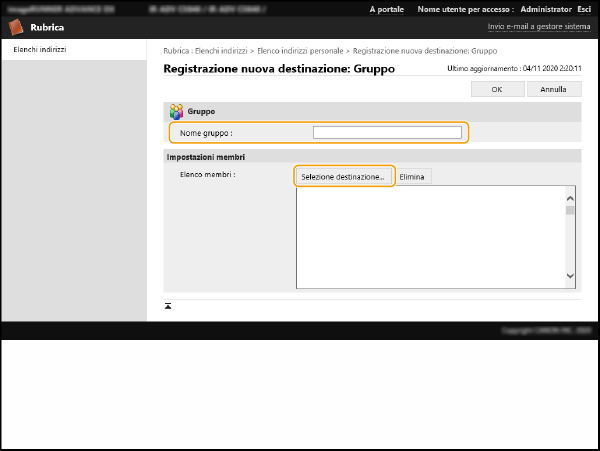Screen dimensions: 600x451
Task: Click the Rubrica address book icon
Action: click(x=16, y=27)
